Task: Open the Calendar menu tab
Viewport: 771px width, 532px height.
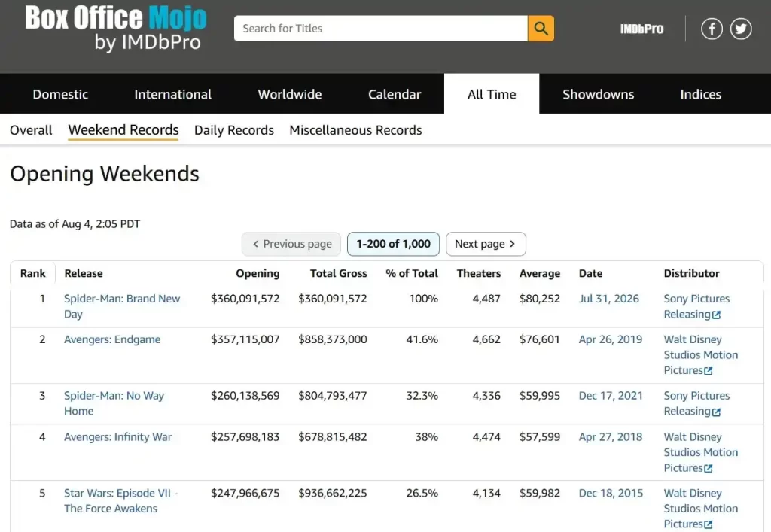Action: pos(395,94)
